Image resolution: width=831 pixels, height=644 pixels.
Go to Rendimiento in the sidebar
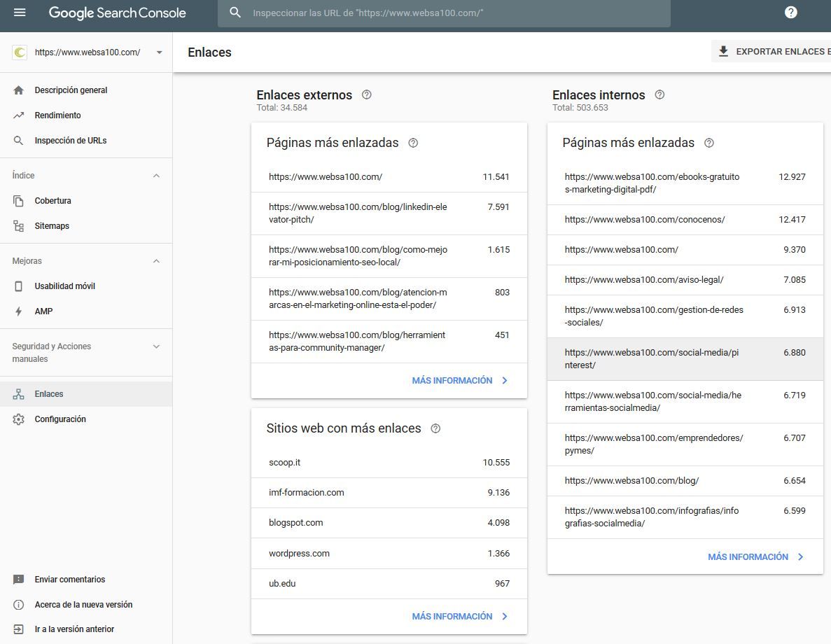pyautogui.click(x=57, y=115)
